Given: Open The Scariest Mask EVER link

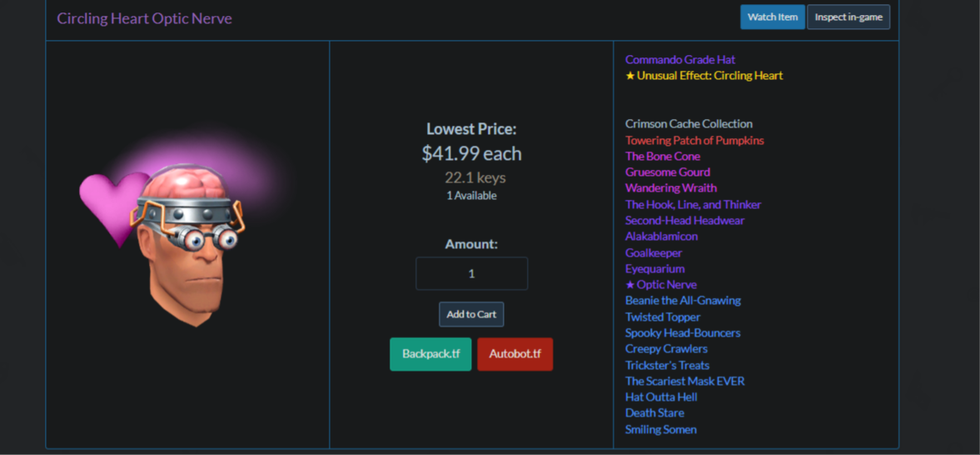Looking at the screenshot, I should [x=685, y=381].
